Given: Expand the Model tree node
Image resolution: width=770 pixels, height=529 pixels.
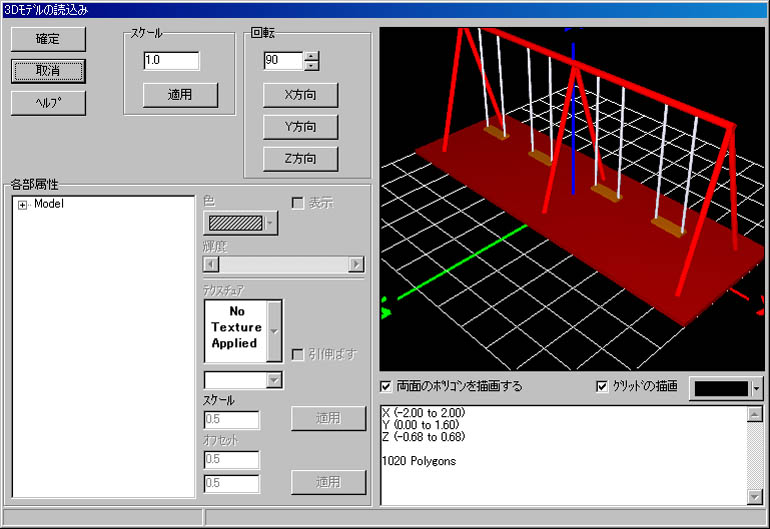Looking at the screenshot, I should tap(22, 205).
